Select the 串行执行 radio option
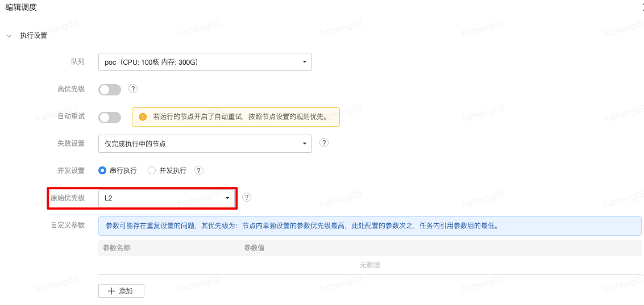 pyautogui.click(x=102, y=170)
